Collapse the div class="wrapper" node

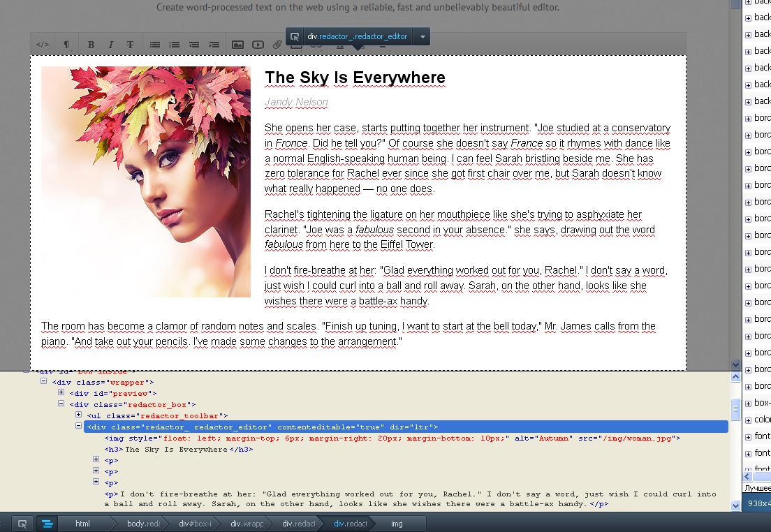click(44, 381)
